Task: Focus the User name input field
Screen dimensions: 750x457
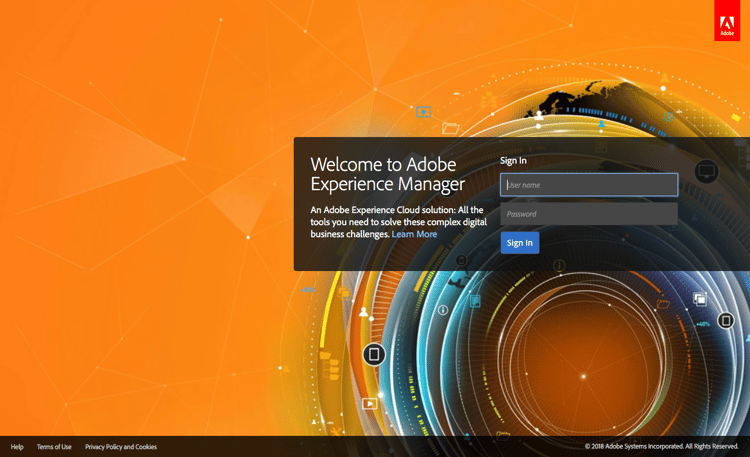Action: click(x=589, y=185)
